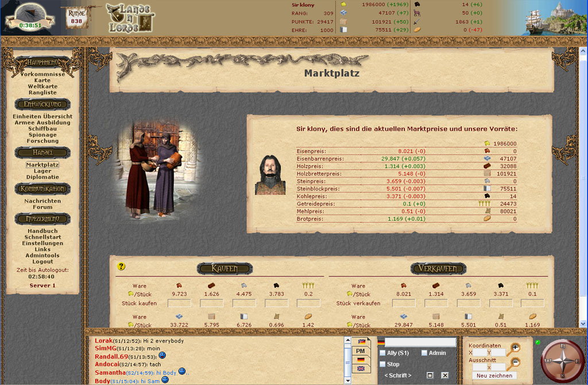The image size is (588, 385).
Task: Click the flour sack icon under Verkaufen
Action: (x=501, y=317)
